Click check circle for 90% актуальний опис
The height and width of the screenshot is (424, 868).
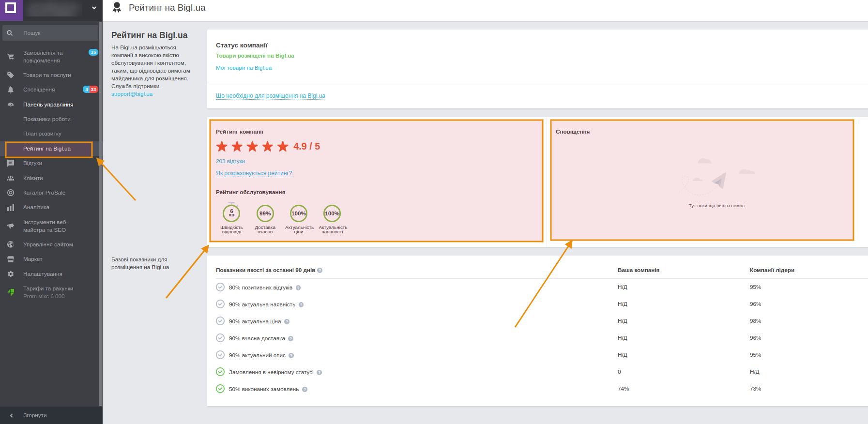point(220,355)
